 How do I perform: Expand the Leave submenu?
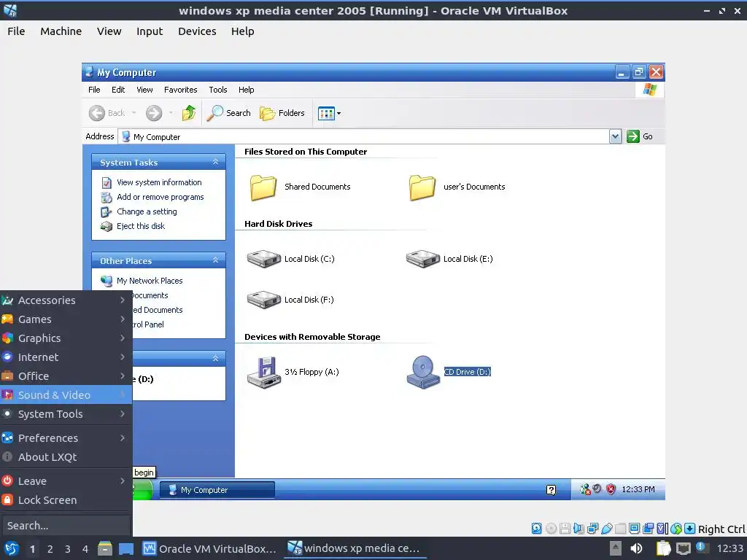[66, 481]
